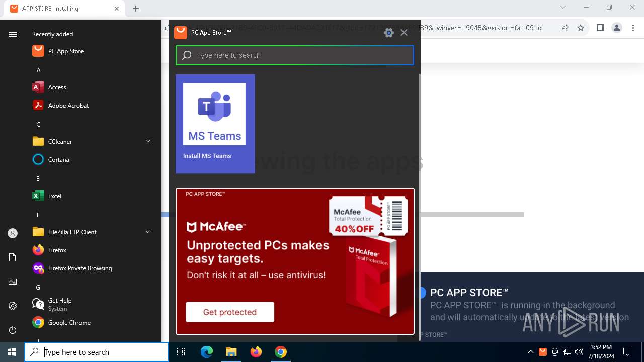Viewport: 644px width, 362px height.
Task: Click the Excel app icon
Action: pyautogui.click(x=38, y=196)
